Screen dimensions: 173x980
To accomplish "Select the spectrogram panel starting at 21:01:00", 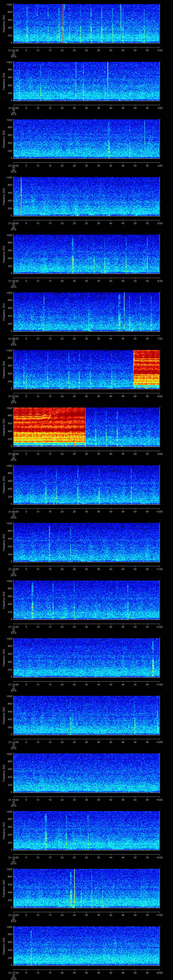I will [x=87, y=24].
